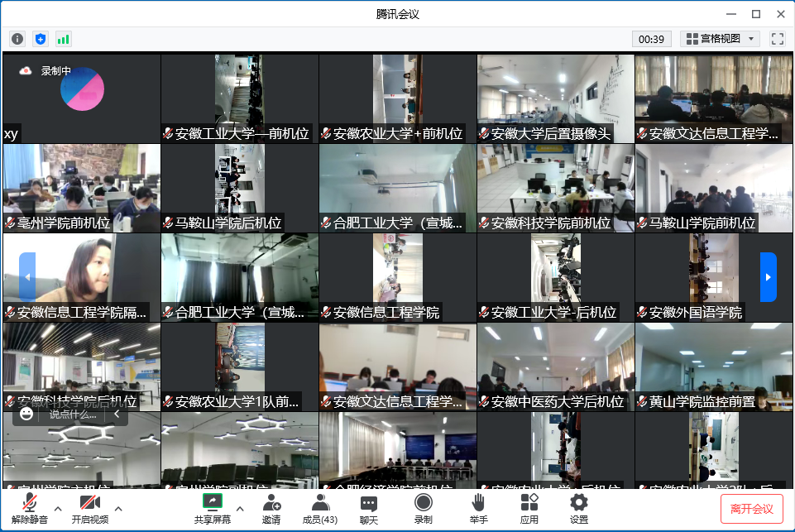Click the 腾讯会议 window title

click(x=397, y=14)
